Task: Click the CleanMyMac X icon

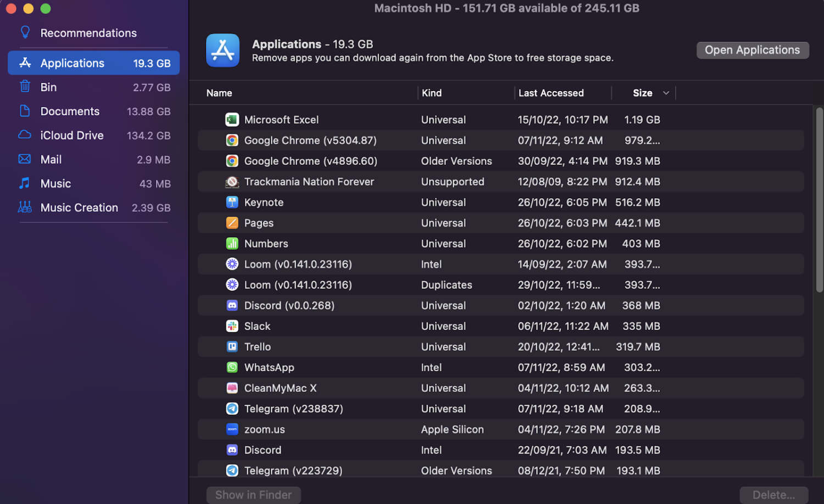Action: [x=232, y=388]
